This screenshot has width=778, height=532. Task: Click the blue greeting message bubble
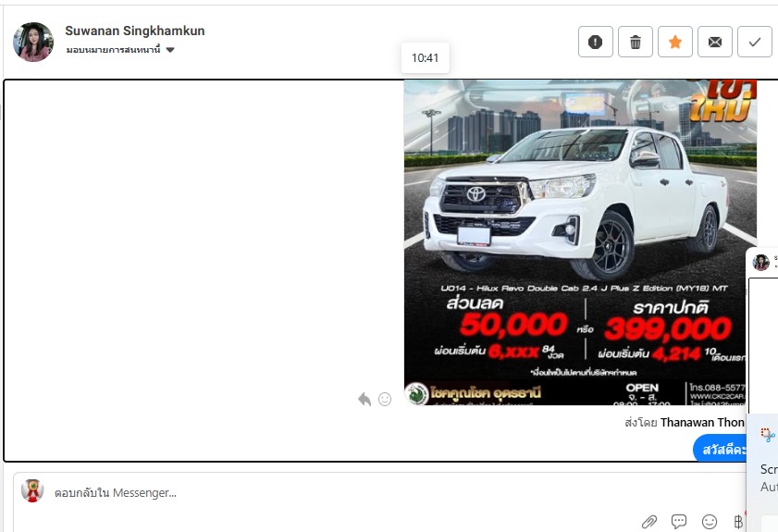pos(721,449)
